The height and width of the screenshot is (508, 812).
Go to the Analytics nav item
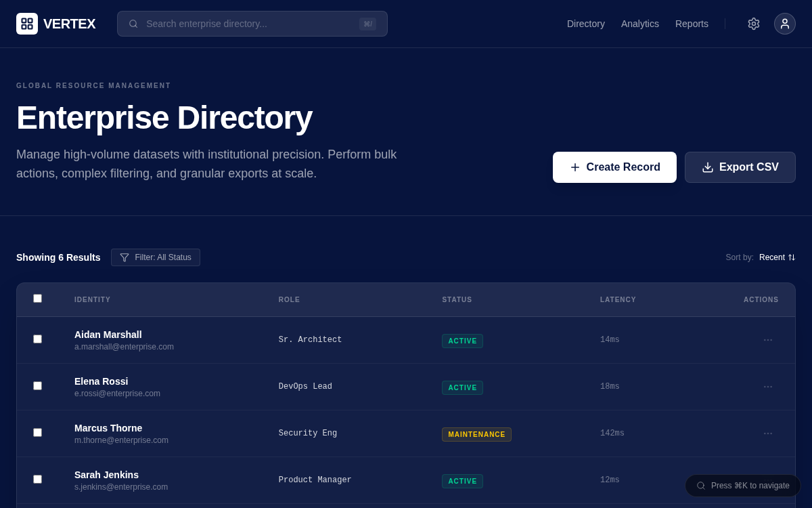[x=640, y=24]
